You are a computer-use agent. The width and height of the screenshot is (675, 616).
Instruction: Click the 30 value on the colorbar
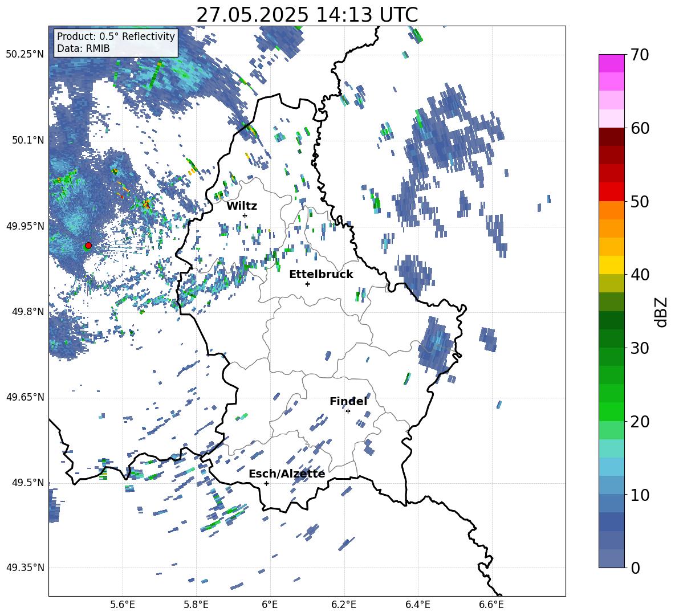tap(639, 348)
